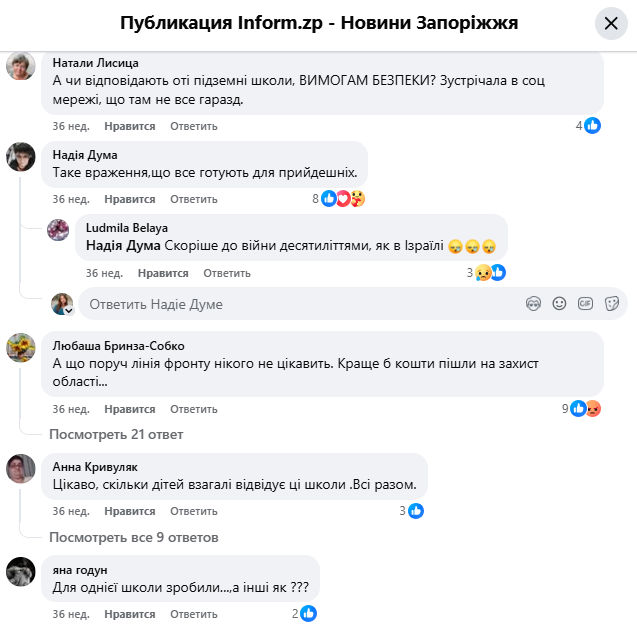Click the like reaction icon on Натали Лисица's comment
Screen dimensions: 637x628
click(x=592, y=125)
